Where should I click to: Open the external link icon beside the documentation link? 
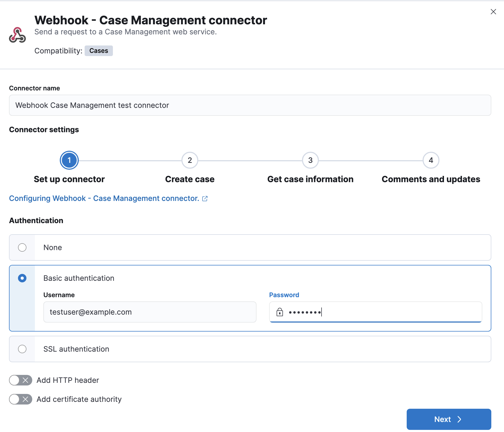205,199
